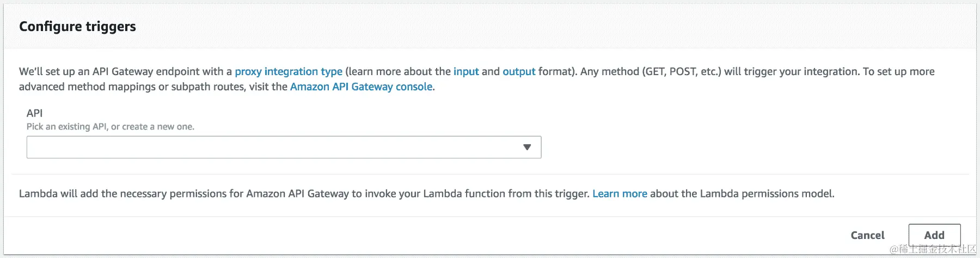
Task: Click the Add button
Action: 934,235
